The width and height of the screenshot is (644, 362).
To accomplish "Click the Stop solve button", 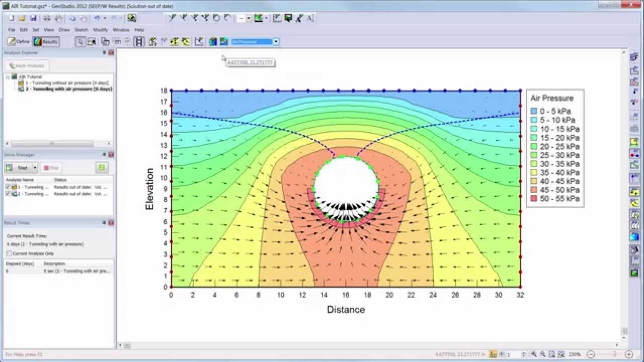I will pos(51,167).
